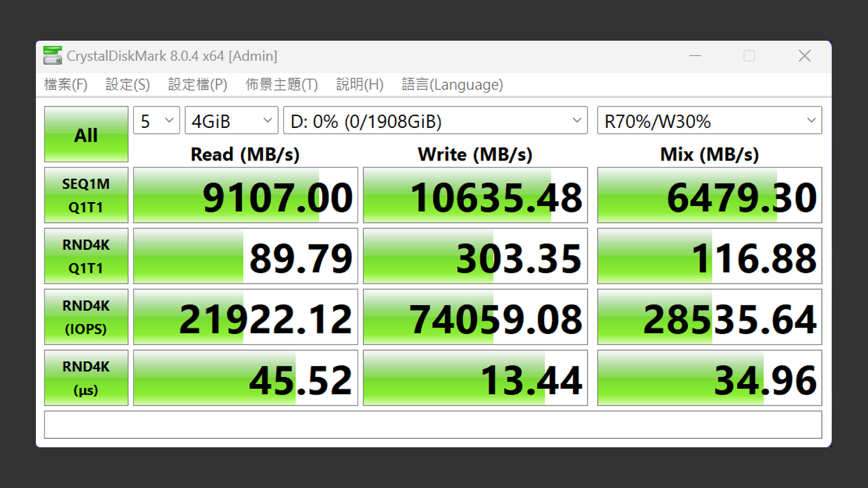Screen dimensions: 868x488
Task: Expand the 4GiB test size dropdown
Action: pyautogui.click(x=232, y=120)
